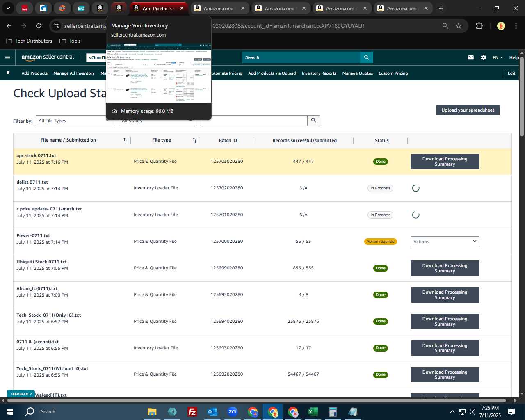Open Excel from the taskbar
The height and width of the screenshot is (420, 525).
313,412
